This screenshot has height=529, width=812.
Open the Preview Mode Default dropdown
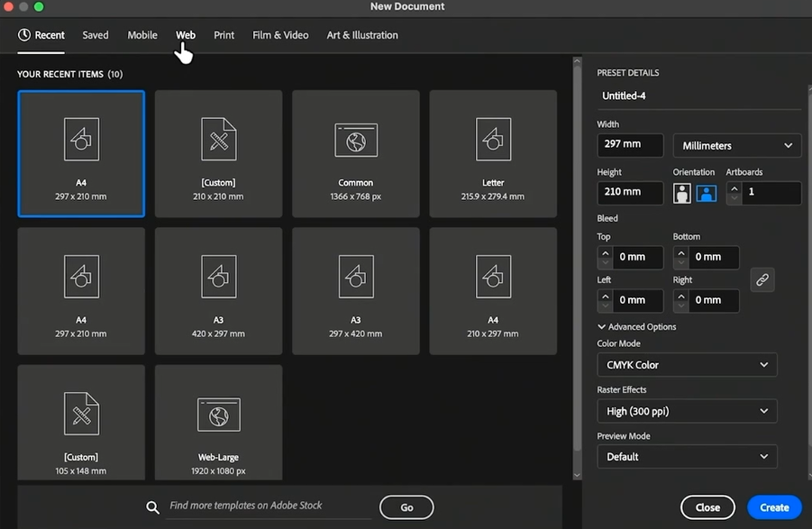[x=687, y=457]
